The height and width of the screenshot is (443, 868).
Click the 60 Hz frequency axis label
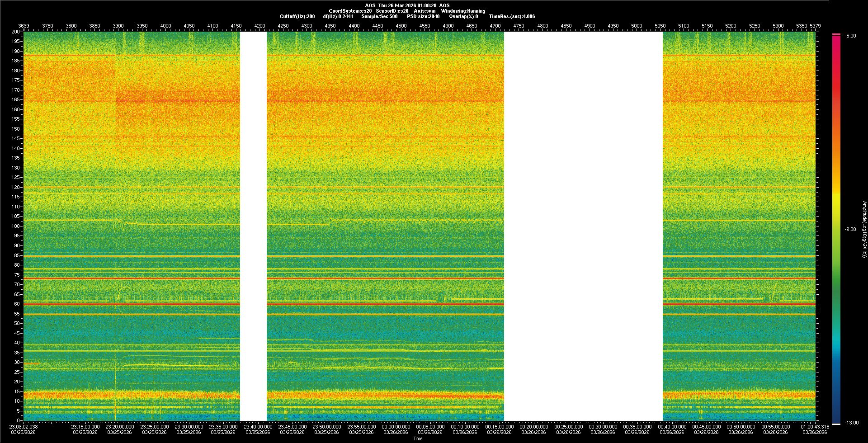coord(17,304)
